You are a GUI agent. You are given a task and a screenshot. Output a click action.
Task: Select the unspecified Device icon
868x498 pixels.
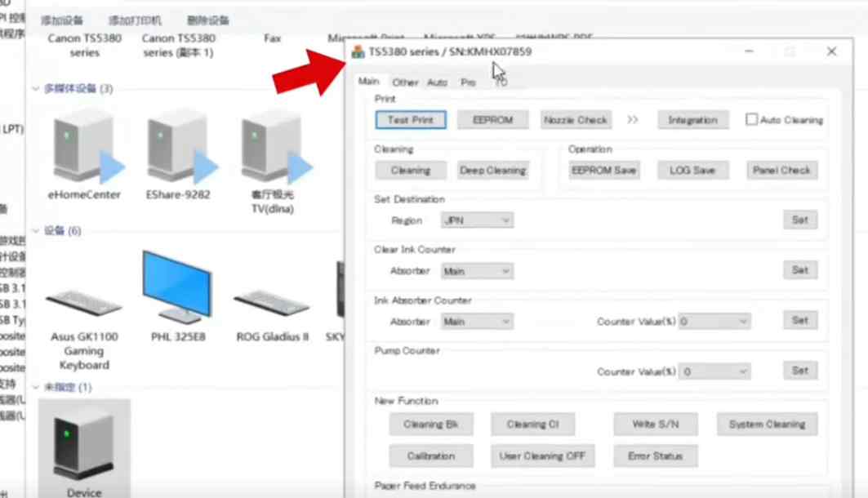(x=84, y=443)
